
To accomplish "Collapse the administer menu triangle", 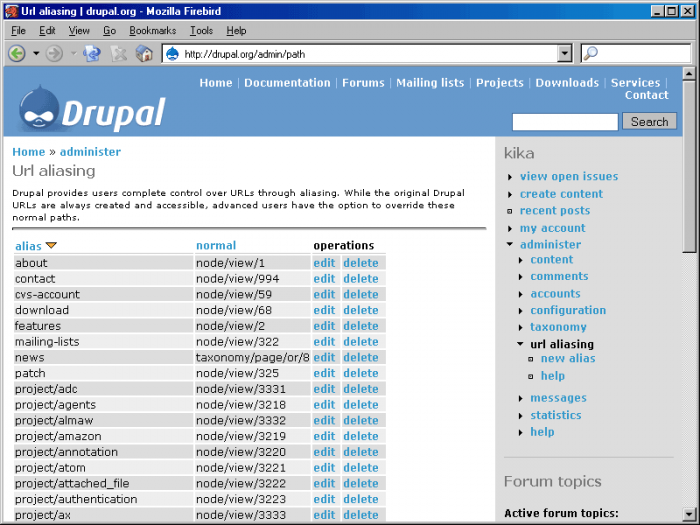I will tap(510, 244).
